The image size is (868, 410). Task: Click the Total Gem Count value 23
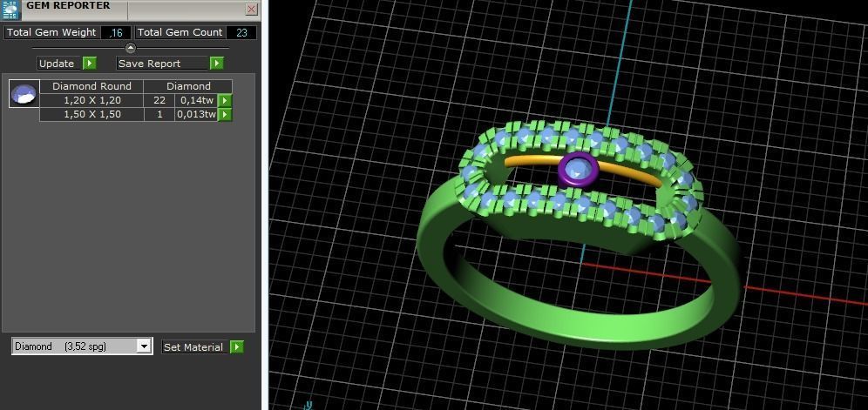(241, 33)
